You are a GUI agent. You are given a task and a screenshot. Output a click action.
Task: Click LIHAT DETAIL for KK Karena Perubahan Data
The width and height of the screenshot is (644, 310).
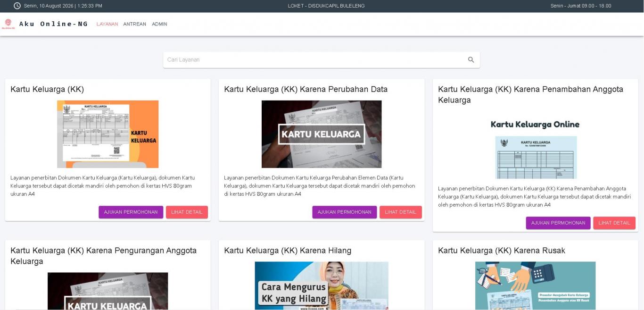click(x=401, y=212)
